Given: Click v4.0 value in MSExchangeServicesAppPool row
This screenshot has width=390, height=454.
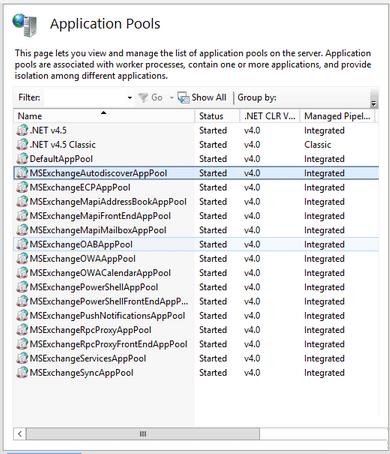Looking at the screenshot, I should [x=252, y=359].
